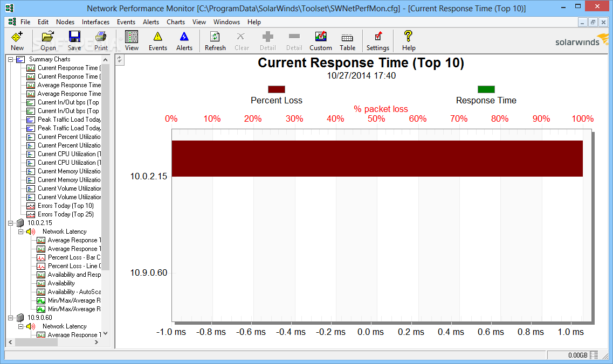Select Availability - AutoSca chart
The width and height of the screenshot is (613, 364).
tap(74, 292)
